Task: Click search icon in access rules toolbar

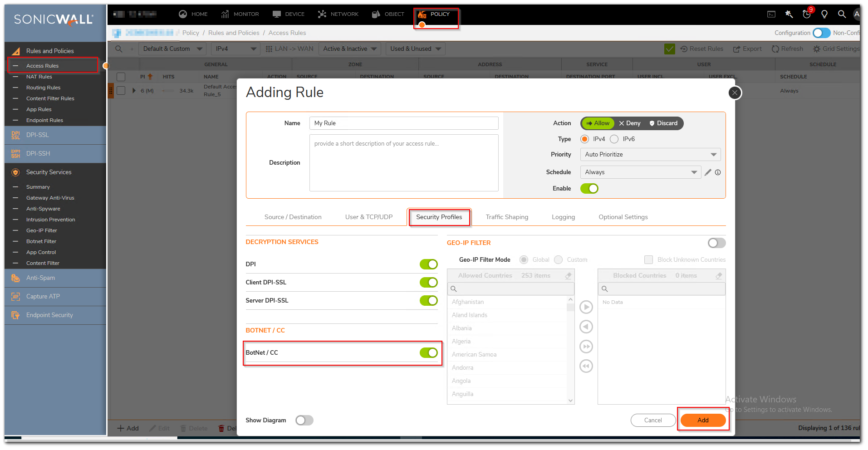Action: pyautogui.click(x=119, y=49)
